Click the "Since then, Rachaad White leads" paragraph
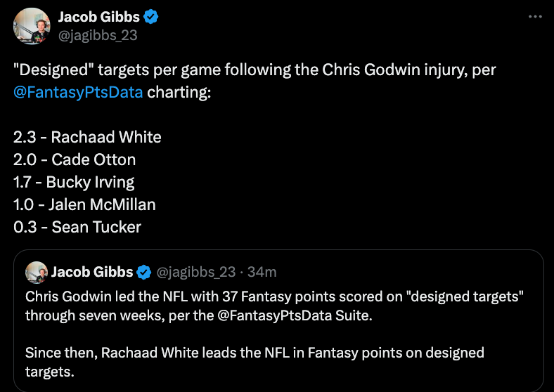This screenshot has height=392, width=554. coord(255,362)
